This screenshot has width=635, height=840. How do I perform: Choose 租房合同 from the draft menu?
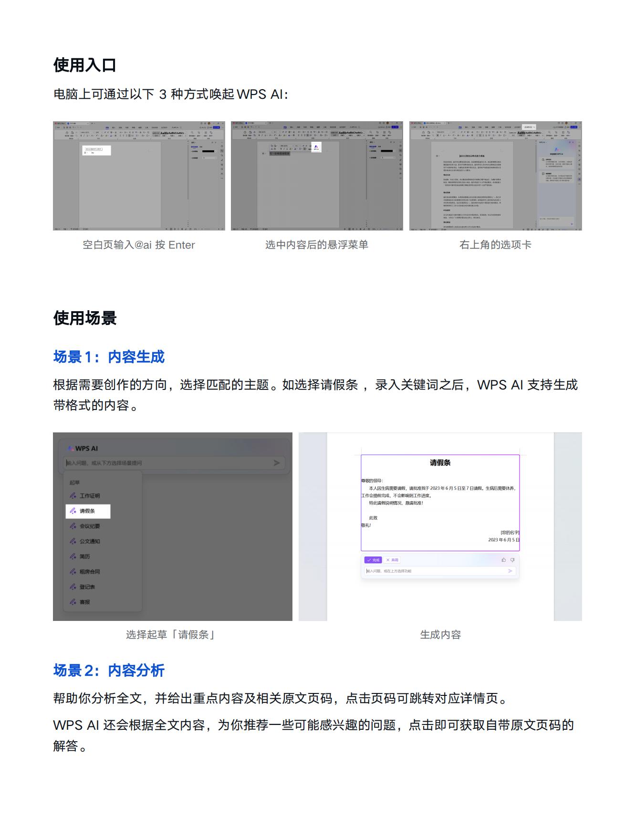(89, 572)
